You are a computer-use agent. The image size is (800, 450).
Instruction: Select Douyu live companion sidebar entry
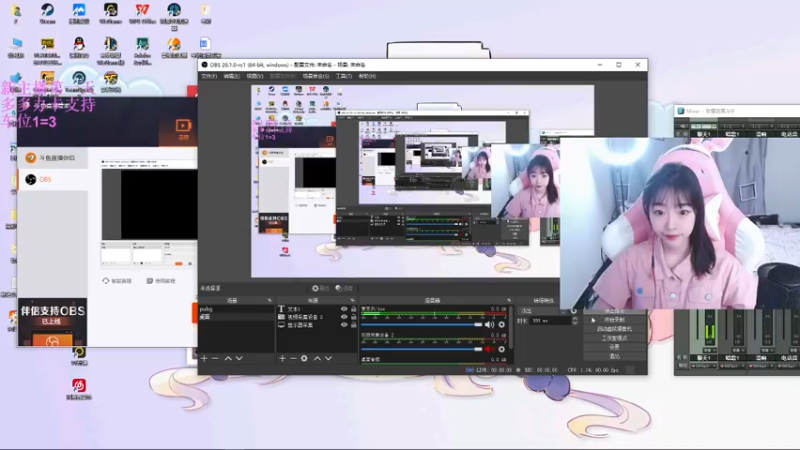pyautogui.click(x=53, y=158)
